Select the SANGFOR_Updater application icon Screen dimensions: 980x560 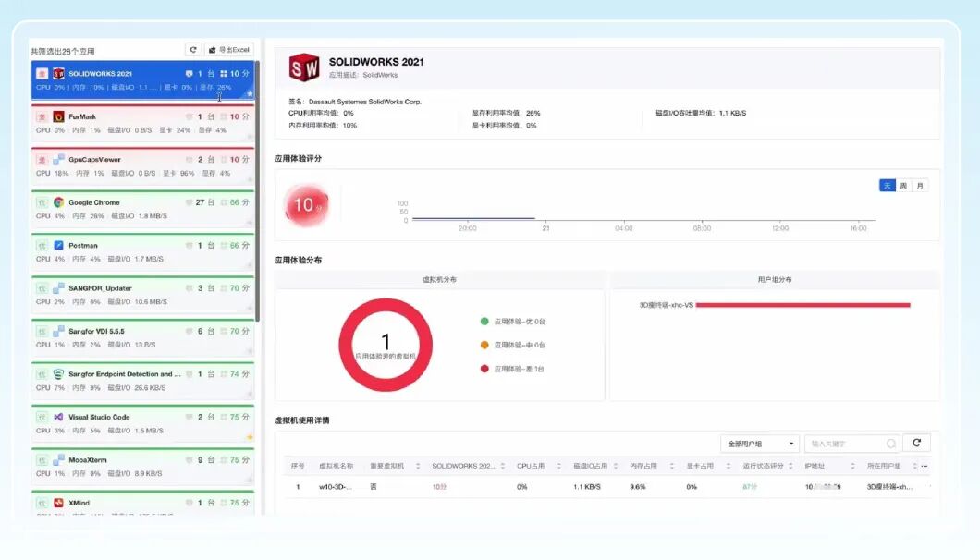point(58,288)
